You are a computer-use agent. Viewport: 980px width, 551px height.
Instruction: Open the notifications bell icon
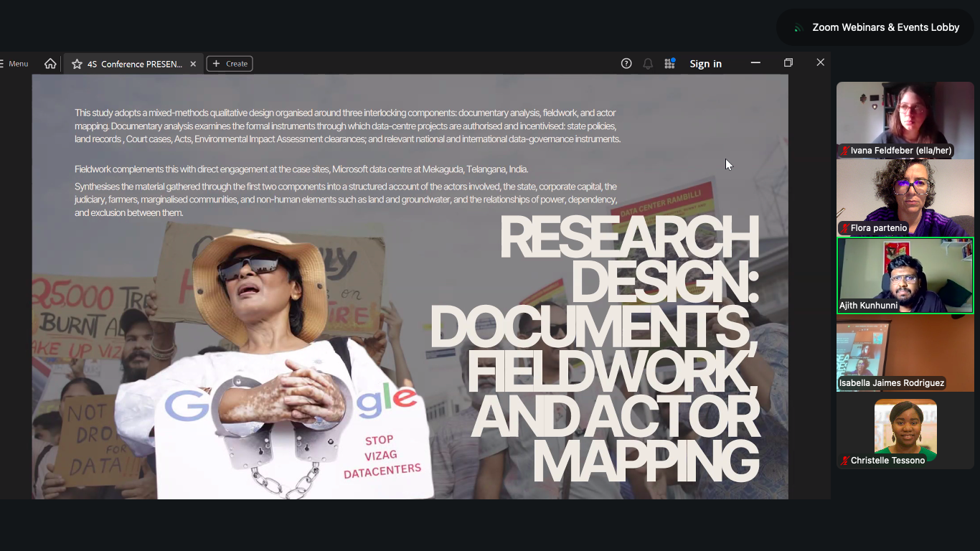coord(648,64)
